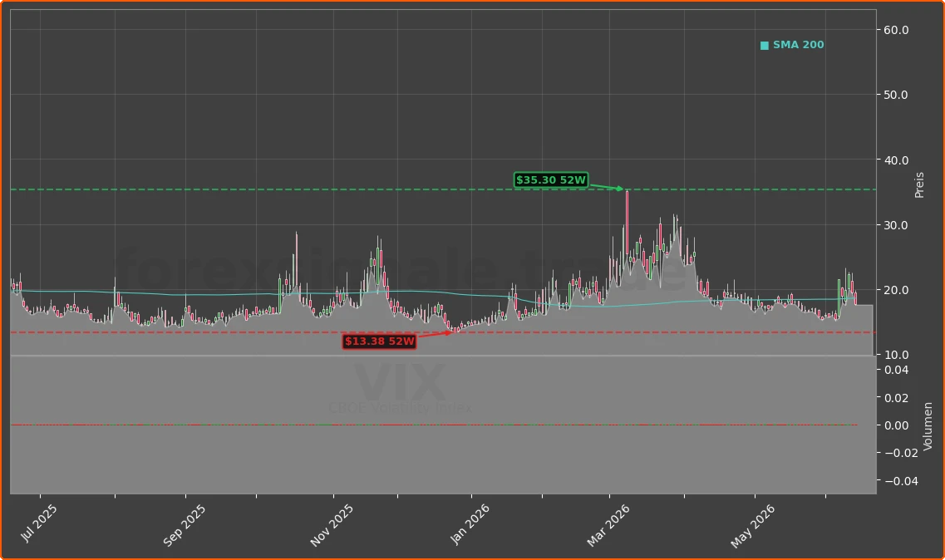Click the SMA 200 legend text
945x560 pixels.
pyautogui.click(x=798, y=45)
